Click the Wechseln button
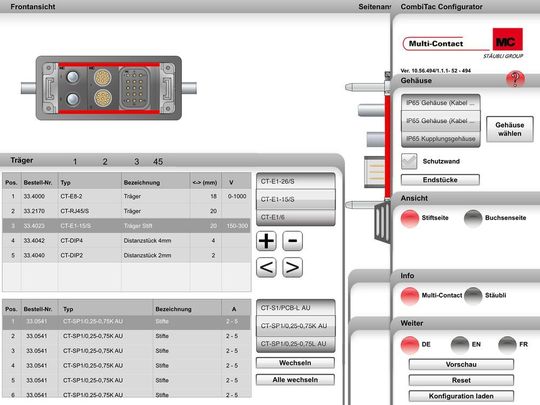The image size is (540, 405). coord(295,363)
